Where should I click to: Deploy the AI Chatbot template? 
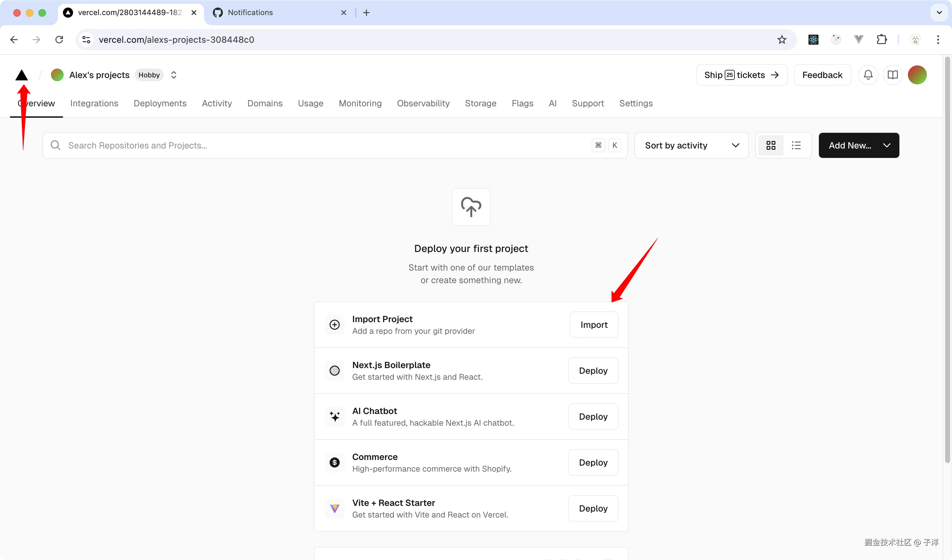[x=593, y=417]
